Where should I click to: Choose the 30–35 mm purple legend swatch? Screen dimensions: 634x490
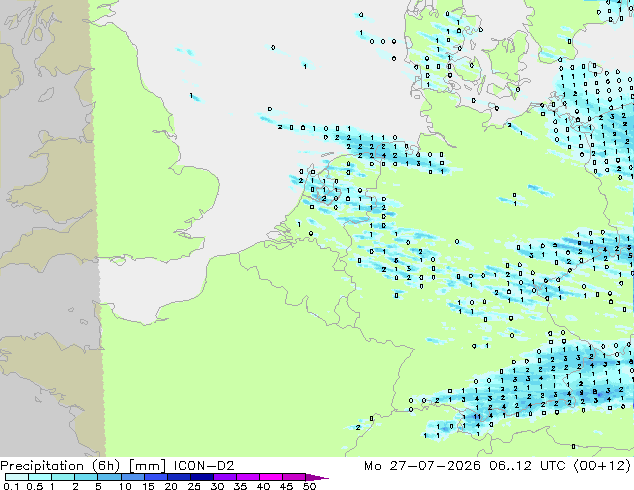pyautogui.click(x=224, y=477)
